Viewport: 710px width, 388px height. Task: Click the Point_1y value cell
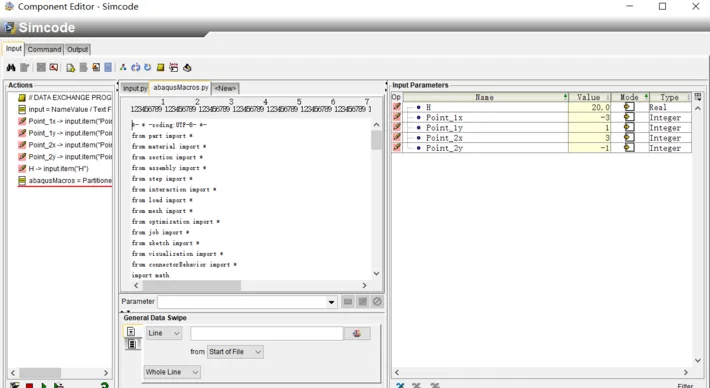[x=589, y=128]
